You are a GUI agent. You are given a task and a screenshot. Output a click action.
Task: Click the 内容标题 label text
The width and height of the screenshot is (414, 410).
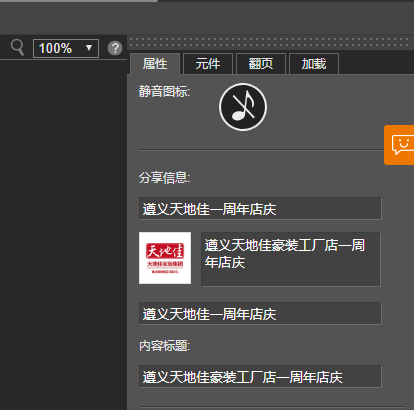[x=165, y=346]
